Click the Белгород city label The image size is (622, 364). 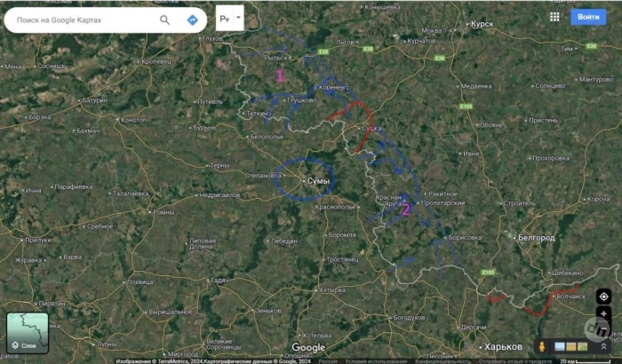click(537, 238)
